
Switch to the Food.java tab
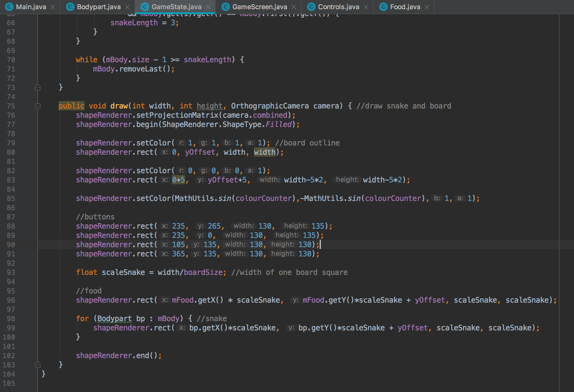click(405, 6)
